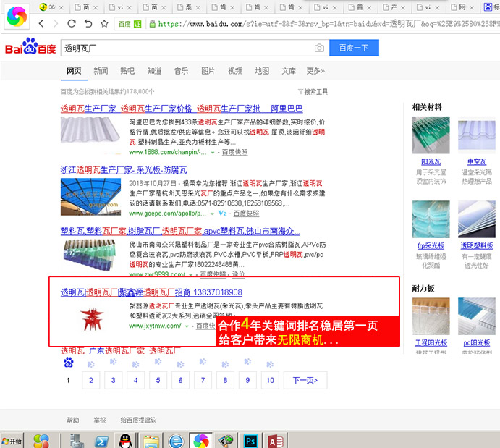The height and width of the screenshot is (448, 500).
Task: Reload the page with the refresh icon
Action: [72, 23]
